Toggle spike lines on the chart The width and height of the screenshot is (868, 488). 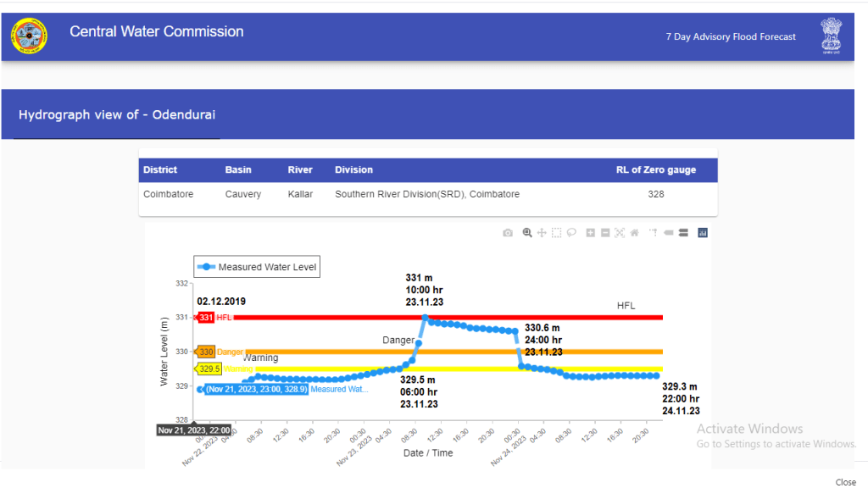point(654,233)
